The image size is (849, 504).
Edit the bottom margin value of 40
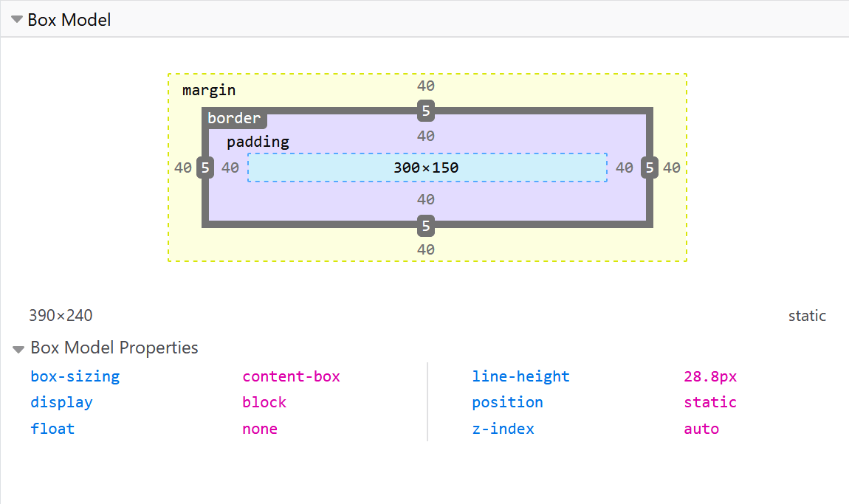point(426,249)
